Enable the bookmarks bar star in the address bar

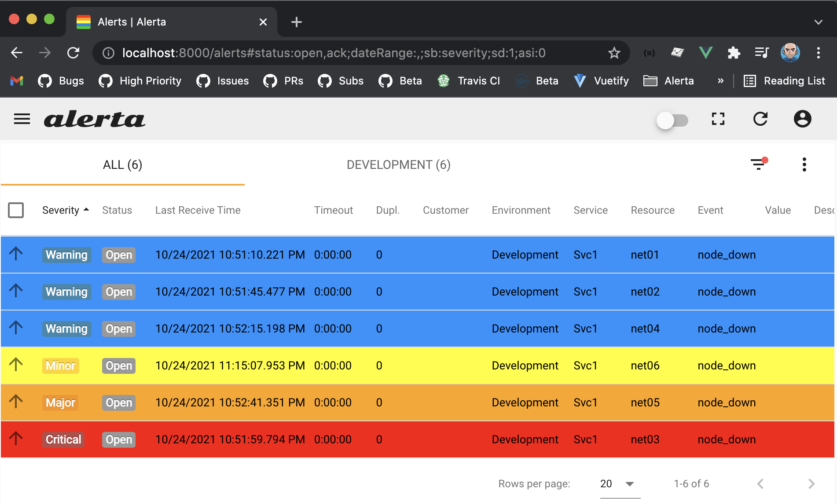(x=613, y=53)
